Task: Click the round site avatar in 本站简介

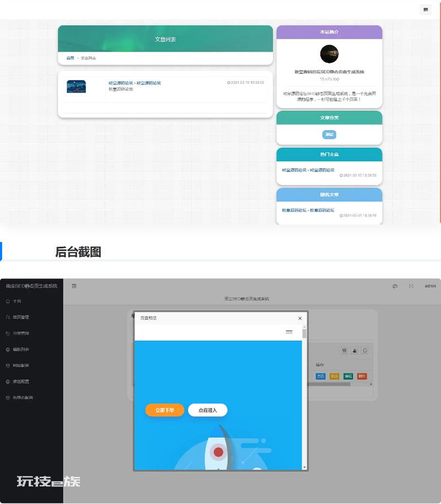Action: (329, 54)
